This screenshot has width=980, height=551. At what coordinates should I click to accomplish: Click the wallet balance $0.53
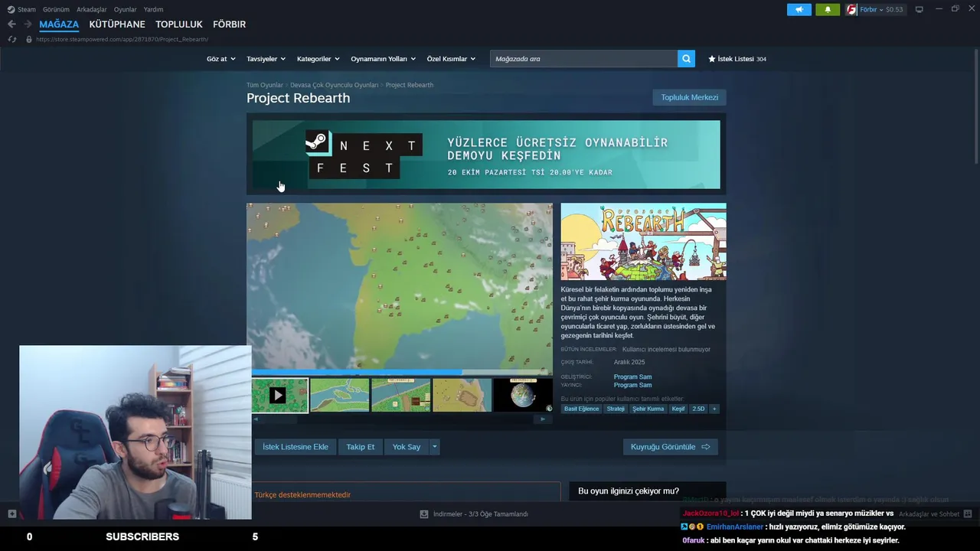coord(894,9)
